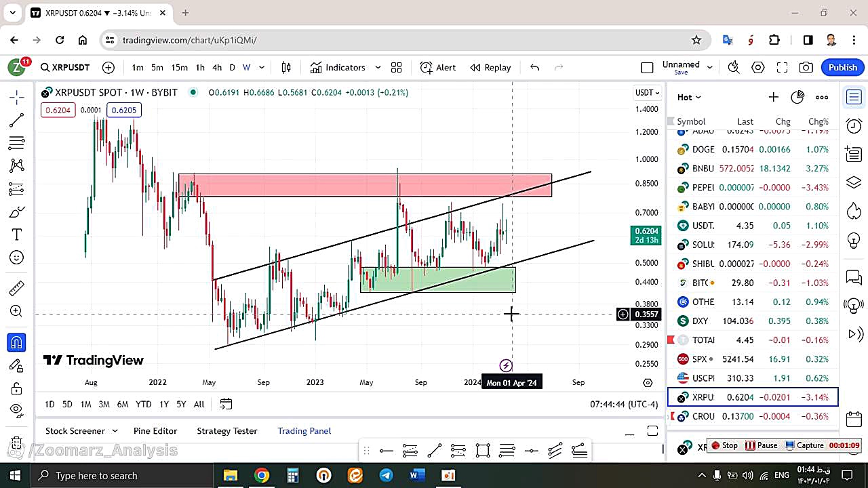Screen dimensions: 868x488
Task: Expand the indicators favorites dropdown arrow
Action: (x=378, y=67)
